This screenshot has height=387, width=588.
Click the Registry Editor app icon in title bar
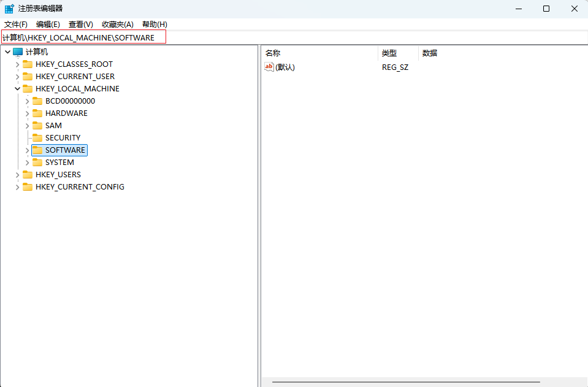click(9, 9)
